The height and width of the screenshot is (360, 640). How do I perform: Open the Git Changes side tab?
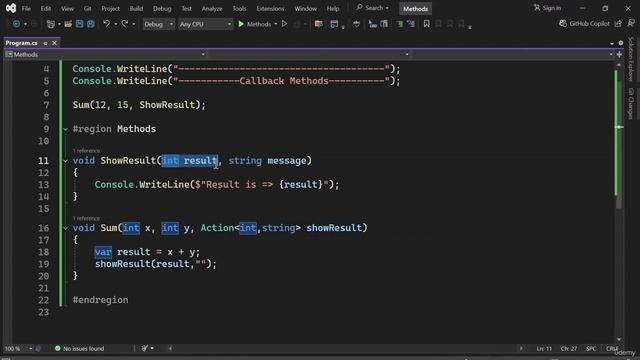click(631, 104)
